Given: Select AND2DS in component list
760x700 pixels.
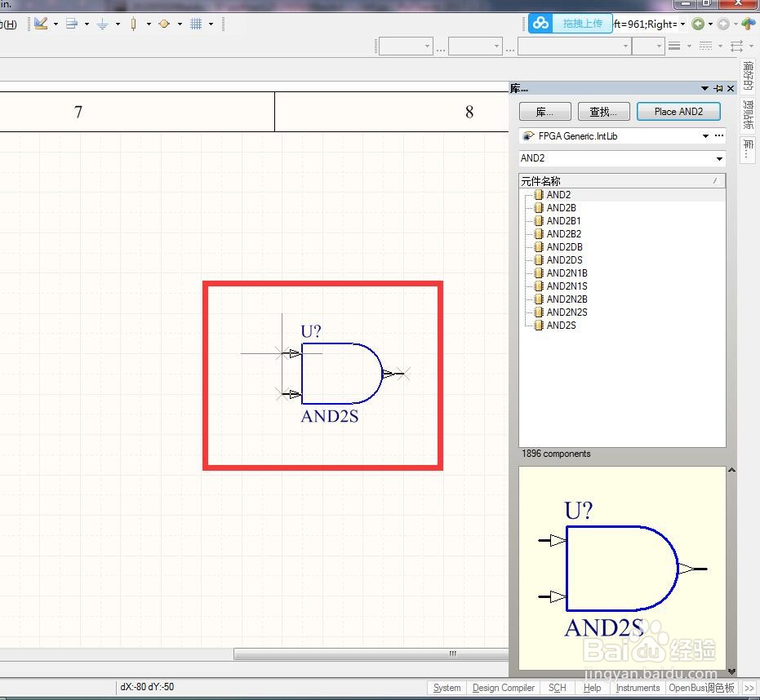Looking at the screenshot, I should click(565, 260).
